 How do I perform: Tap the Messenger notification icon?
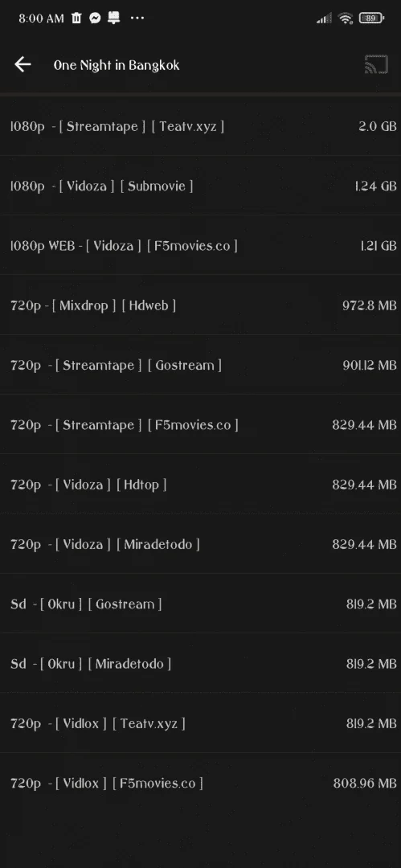tap(95, 18)
